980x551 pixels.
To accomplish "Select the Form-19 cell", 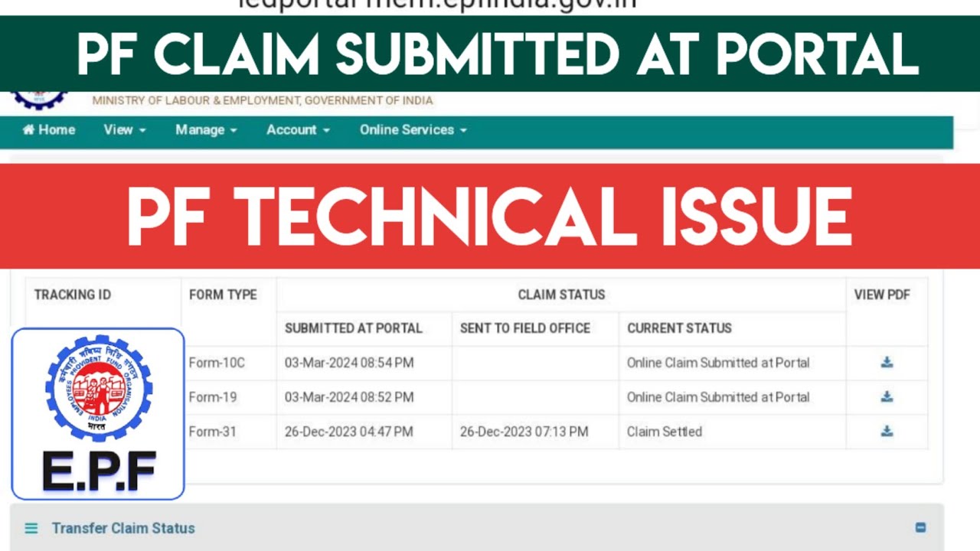I will (213, 397).
